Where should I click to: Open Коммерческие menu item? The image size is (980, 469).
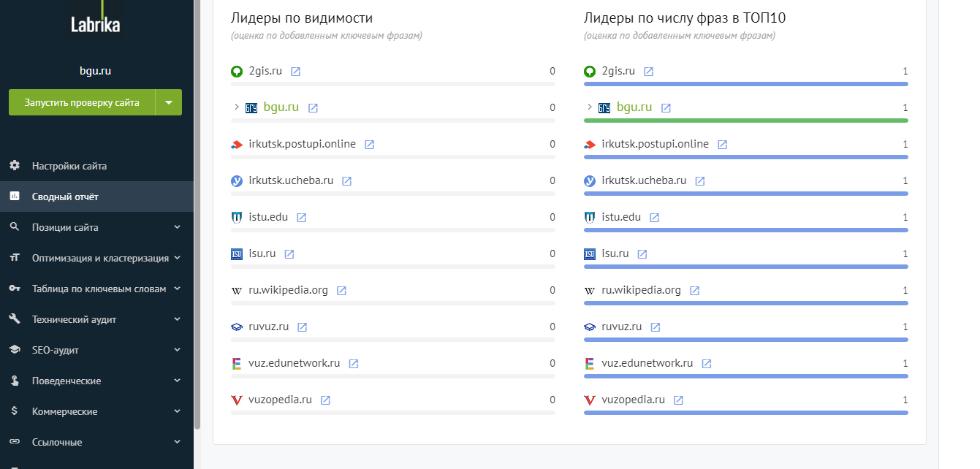click(96, 411)
